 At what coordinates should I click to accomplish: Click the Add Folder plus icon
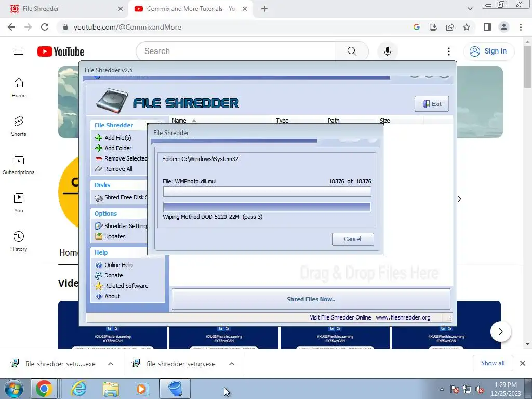click(x=99, y=148)
